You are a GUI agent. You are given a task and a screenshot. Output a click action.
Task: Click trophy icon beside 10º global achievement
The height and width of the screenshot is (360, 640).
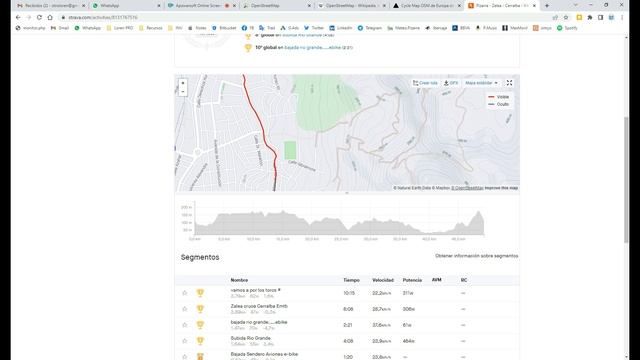248,48
